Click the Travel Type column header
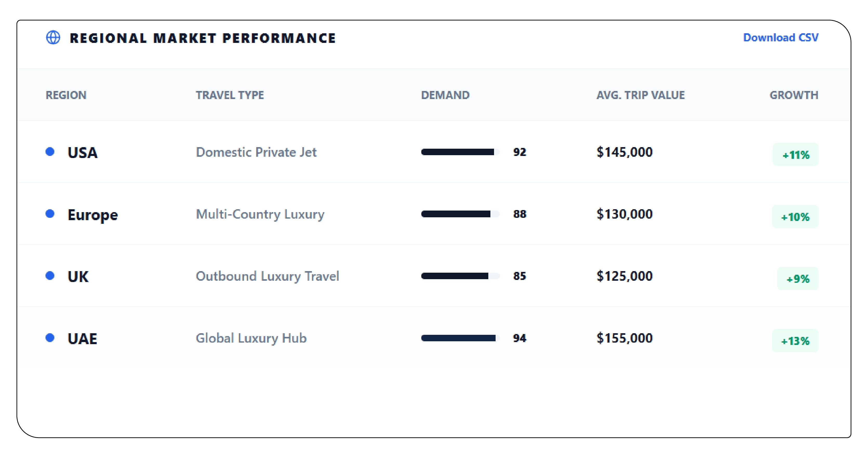This screenshot has width=868, height=458. tap(230, 95)
